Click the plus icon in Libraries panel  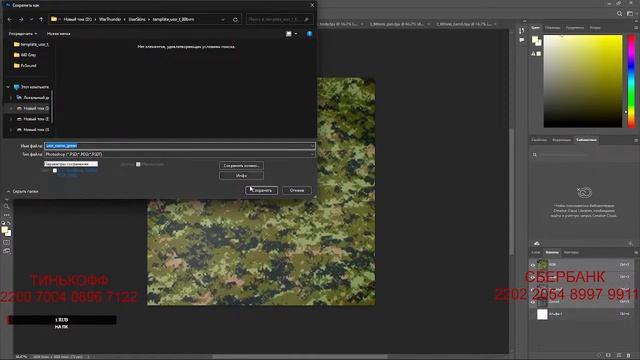tap(631, 243)
